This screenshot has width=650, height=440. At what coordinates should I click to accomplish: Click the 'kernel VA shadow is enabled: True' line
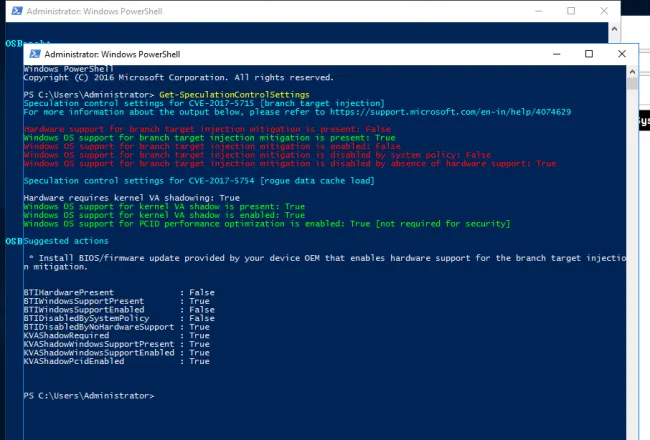164,215
